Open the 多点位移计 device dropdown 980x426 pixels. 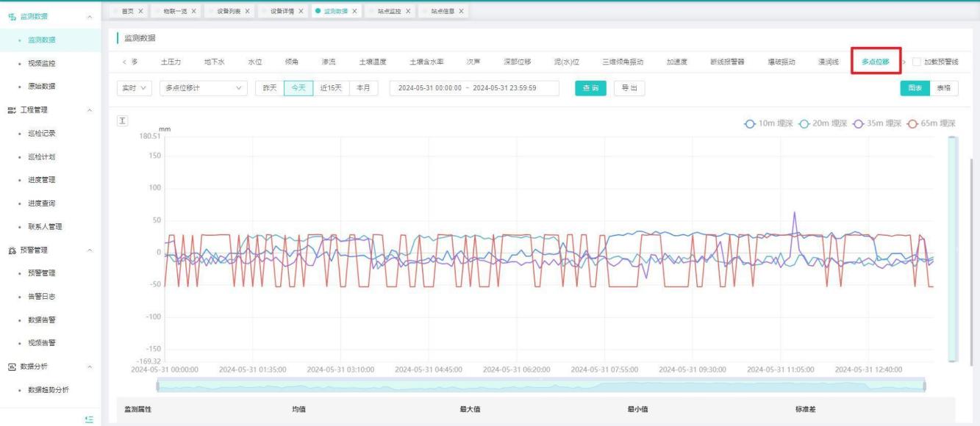[x=203, y=88]
